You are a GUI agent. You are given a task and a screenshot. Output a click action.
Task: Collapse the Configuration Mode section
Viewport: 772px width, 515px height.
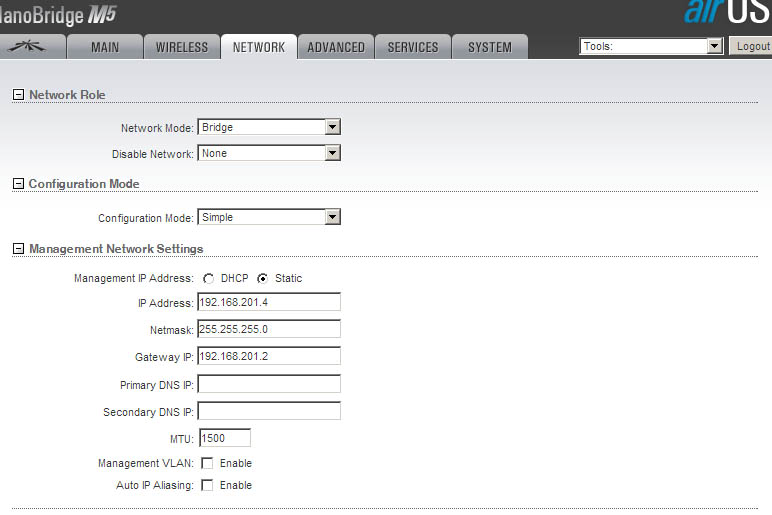coord(18,184)
